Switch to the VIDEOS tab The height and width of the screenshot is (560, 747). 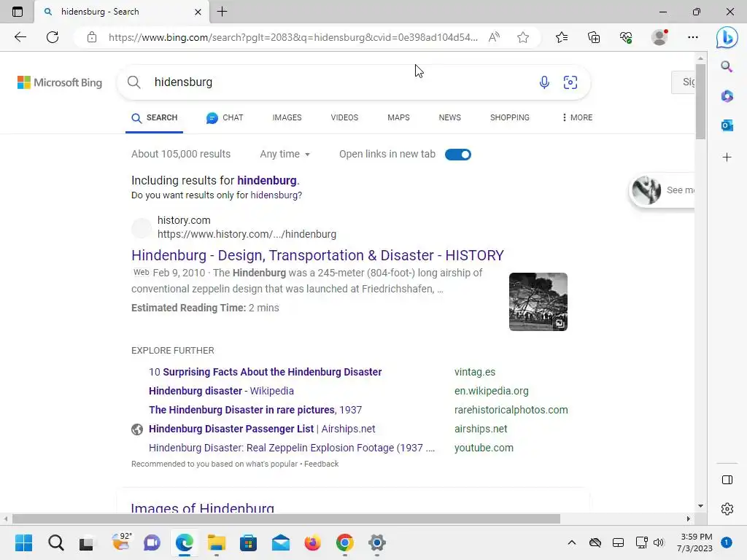tap(344, 117)
